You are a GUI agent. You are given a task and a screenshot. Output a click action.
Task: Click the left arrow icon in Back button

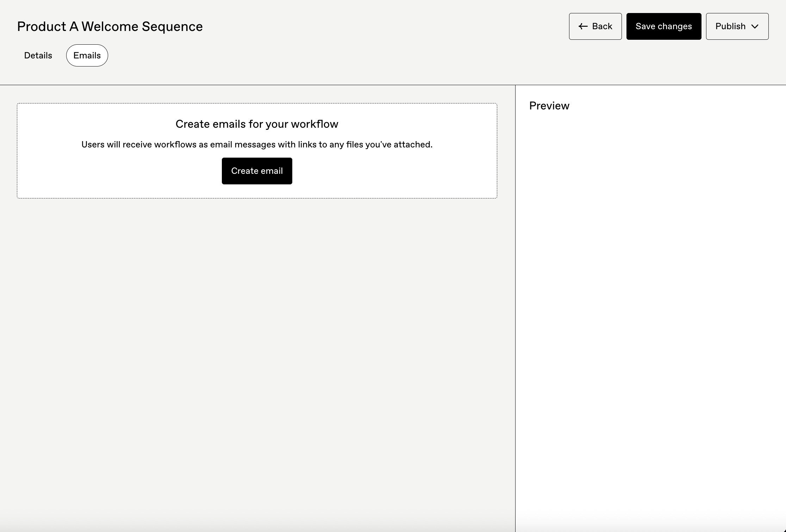point(583,26)
